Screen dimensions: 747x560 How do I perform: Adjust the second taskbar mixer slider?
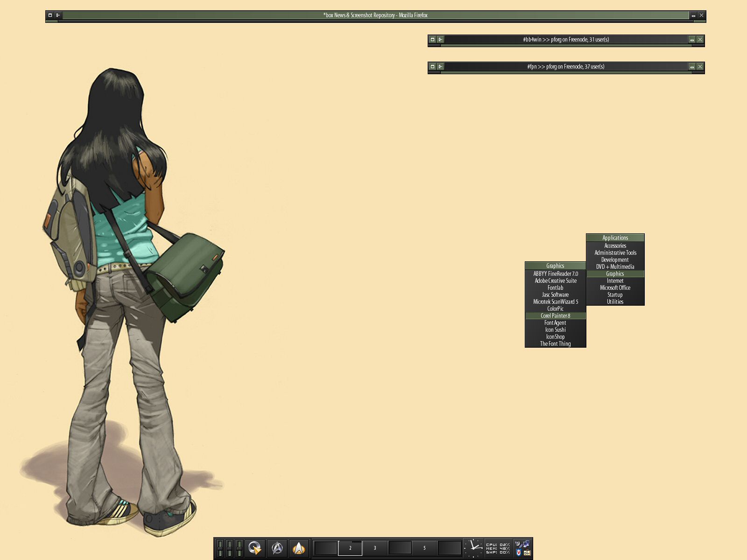[229, 548]
